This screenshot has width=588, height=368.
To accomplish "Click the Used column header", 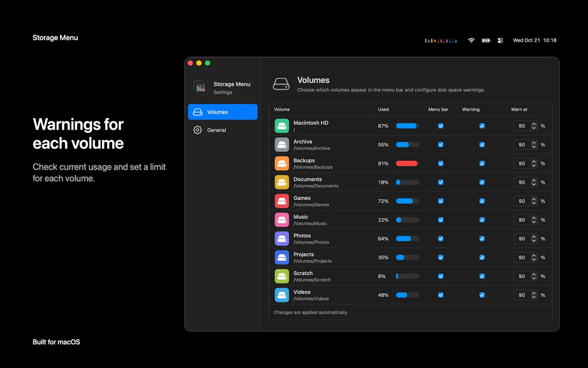I will pos(383,109).
